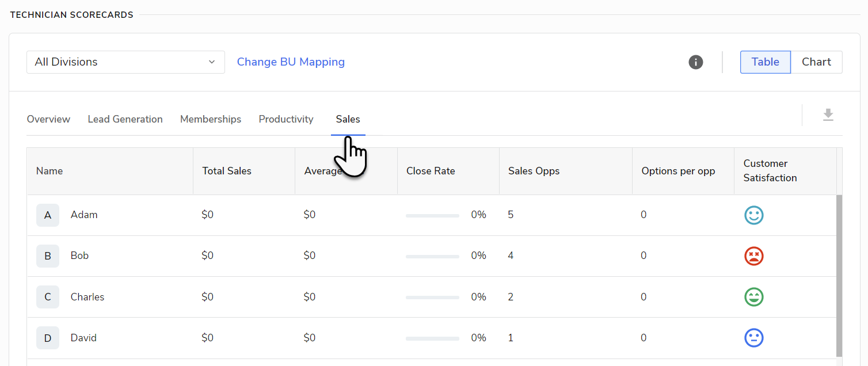Open the Lead Generation tab
This screenshot has width=868, height=366.
[x=125, y=119]
